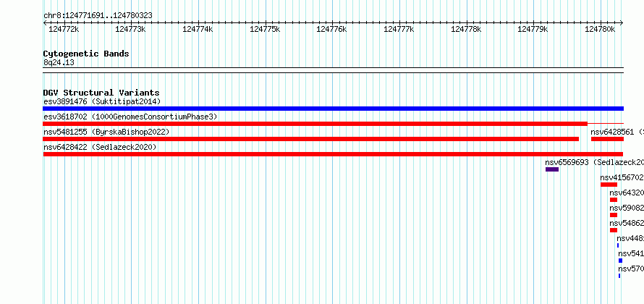Click the 8q24.13 band label
The width and height of the screenshot is (644, 304).
59,63
